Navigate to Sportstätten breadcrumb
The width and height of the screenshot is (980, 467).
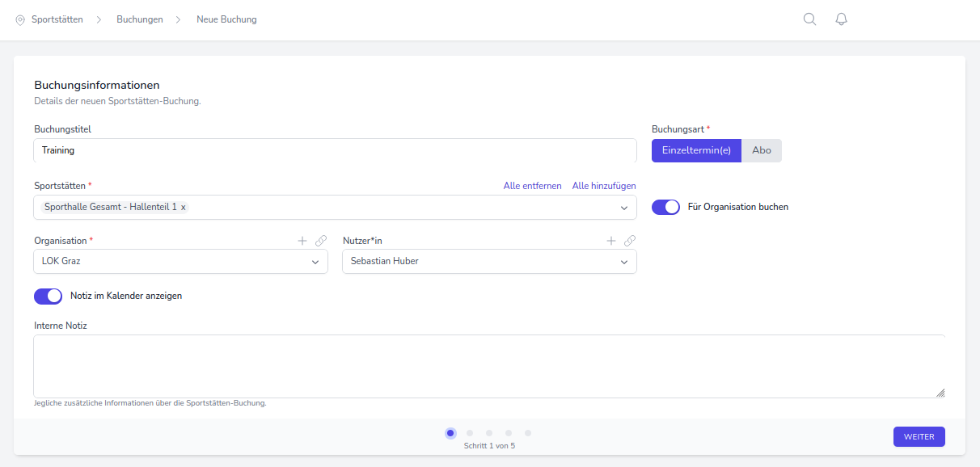click(57, 19)
